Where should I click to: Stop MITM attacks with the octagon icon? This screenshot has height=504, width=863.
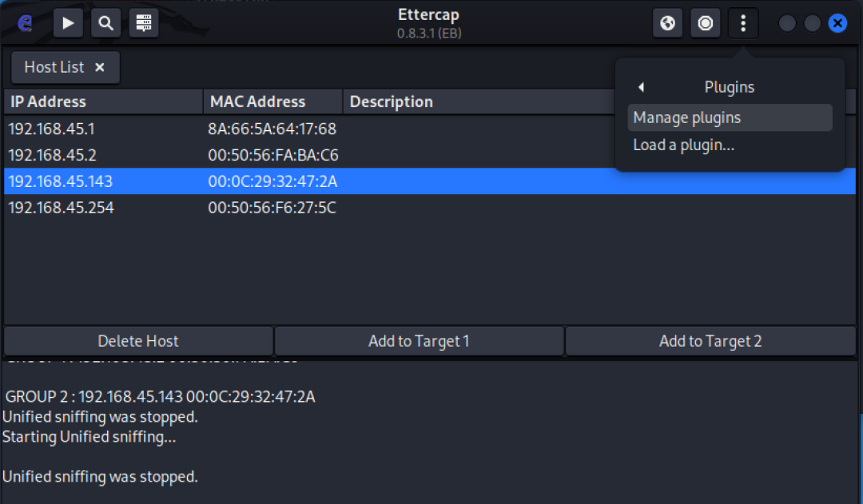[x=705, y=22]
